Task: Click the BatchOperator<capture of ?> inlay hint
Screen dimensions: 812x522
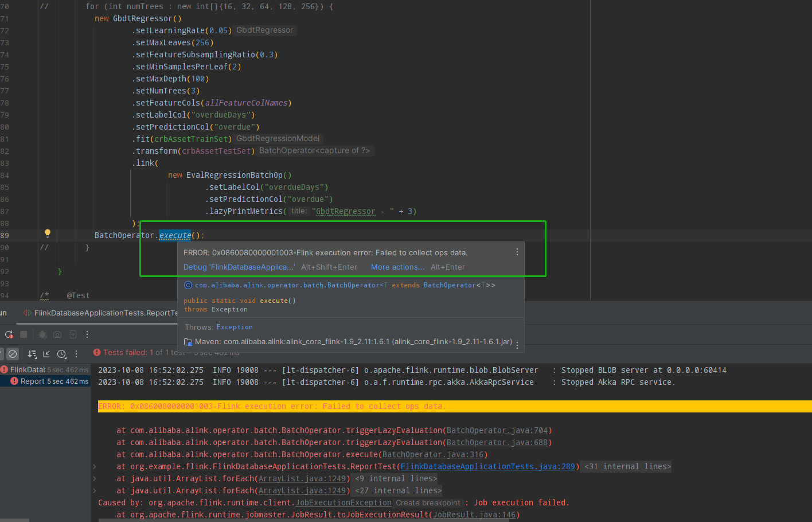Action: pyautogui.click(x=315, y=150)
